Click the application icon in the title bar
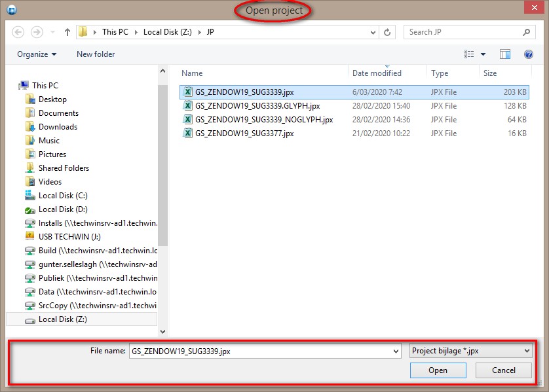 tap(12, 10)
